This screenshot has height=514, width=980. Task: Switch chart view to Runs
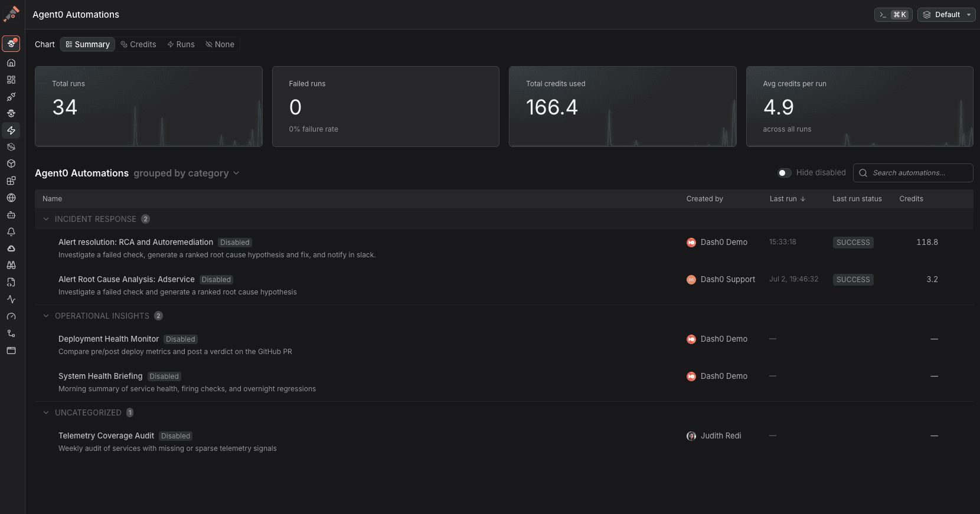tap(181, 44)
